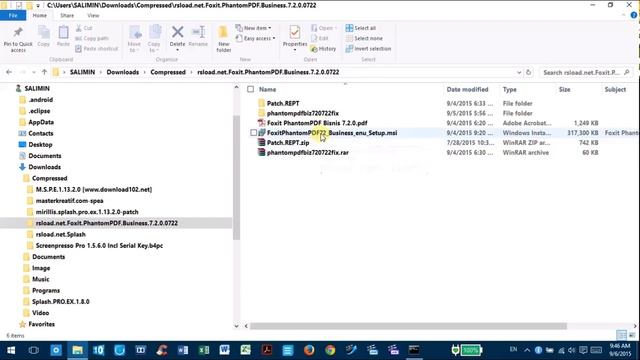The image size is (640, 360).
Task: Open the File menu tab
Action: [13, 16]
